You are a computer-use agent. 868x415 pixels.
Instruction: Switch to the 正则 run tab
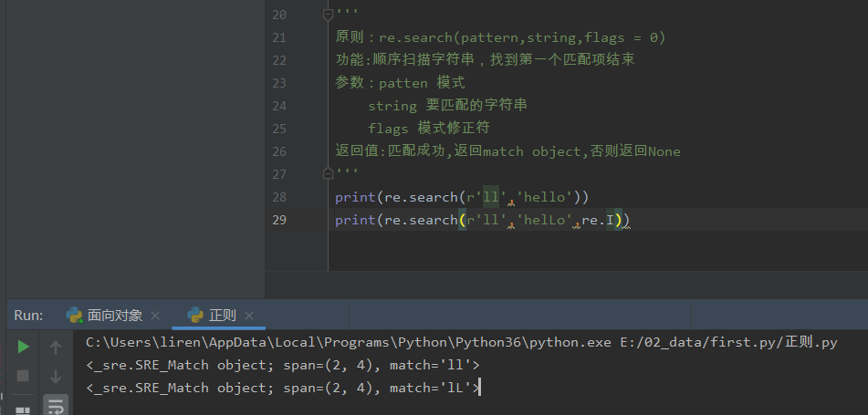tap(212, 316)
